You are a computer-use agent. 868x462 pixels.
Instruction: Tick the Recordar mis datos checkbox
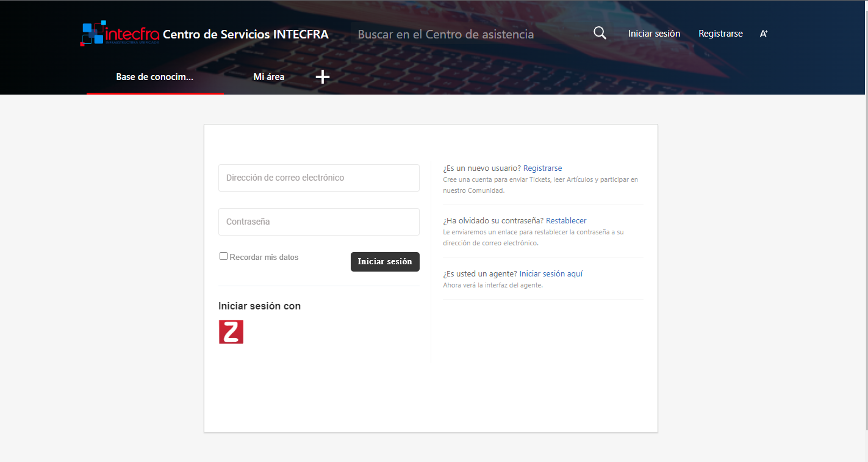click(223, 256)
